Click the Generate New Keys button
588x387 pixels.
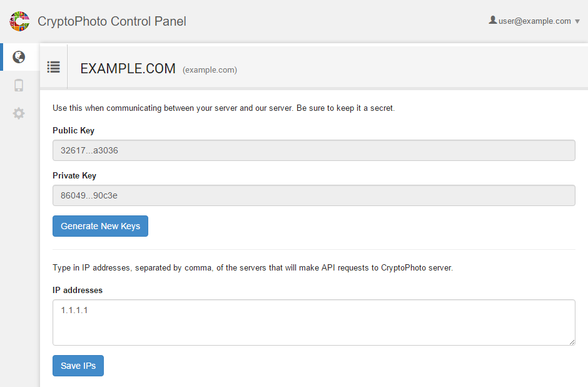[100, 226]
